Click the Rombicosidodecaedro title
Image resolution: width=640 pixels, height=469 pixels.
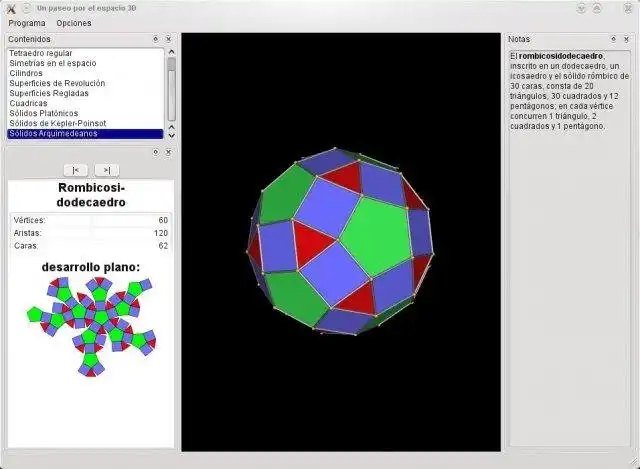click(x=91, y=195)
